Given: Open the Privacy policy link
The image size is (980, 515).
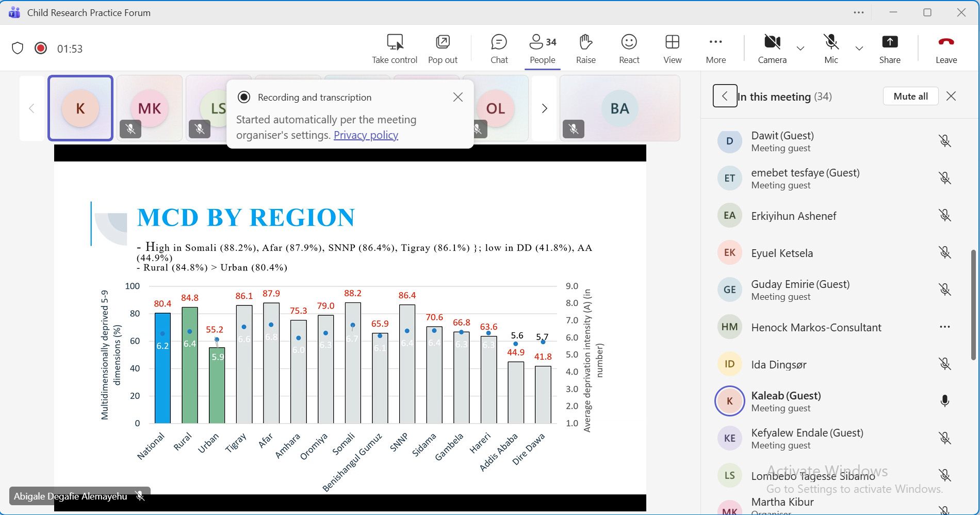Looking at the screenshot, I should coord(366,135).
